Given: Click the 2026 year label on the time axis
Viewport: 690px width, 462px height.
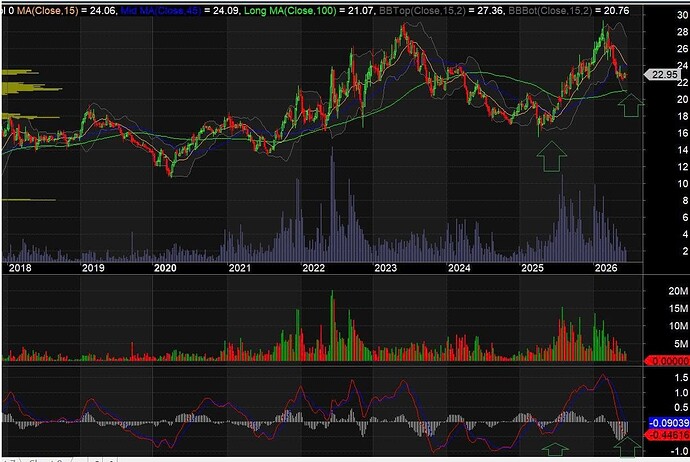Looking at the screenshot, I should click(606, 268).
